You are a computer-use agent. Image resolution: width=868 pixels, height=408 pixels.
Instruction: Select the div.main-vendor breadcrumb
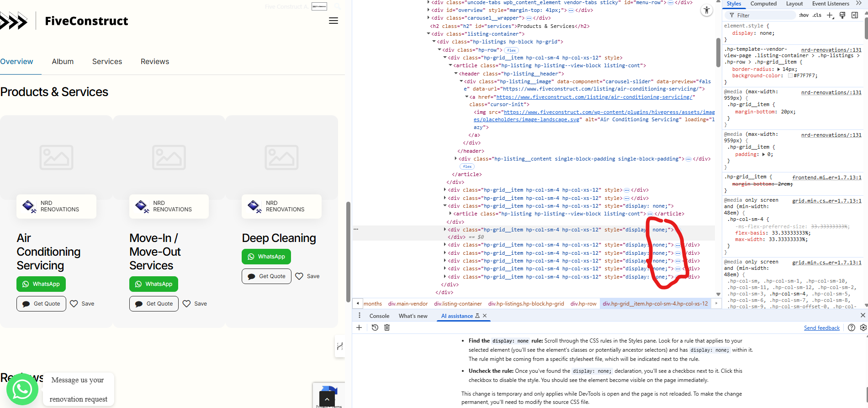[x=408, y=304]
